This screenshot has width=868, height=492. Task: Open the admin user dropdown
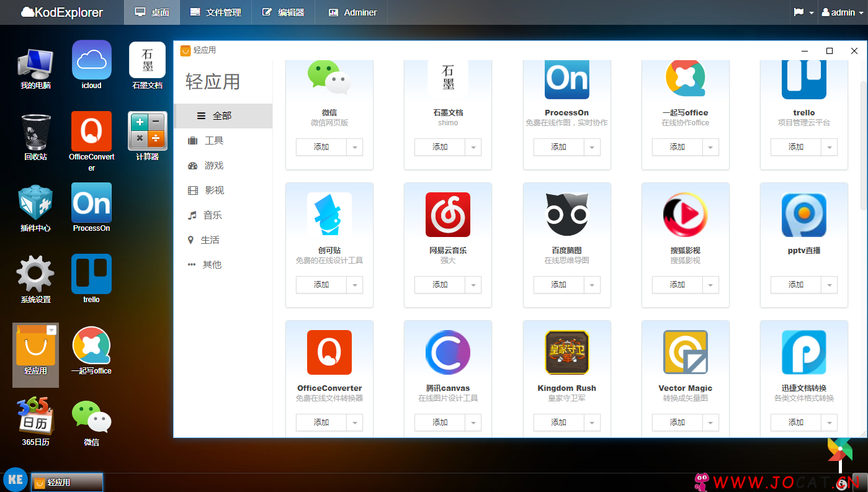pyautogui.click(x=843, y=12)
